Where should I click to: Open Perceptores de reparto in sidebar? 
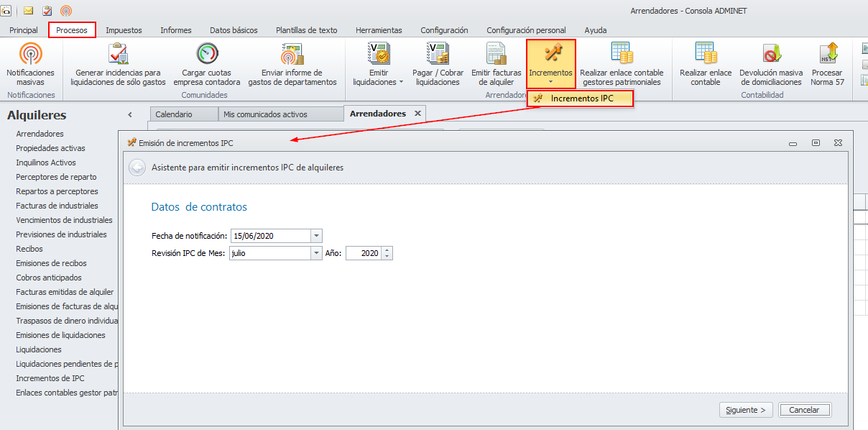pyautogui.click(x=57, y=177)
